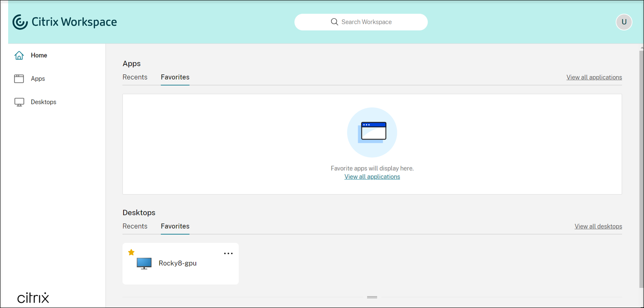Unfavorite Rocky8-gpu via its star icon
The width and height of the screenshot is (644, 308).
(x=131, y=253)
